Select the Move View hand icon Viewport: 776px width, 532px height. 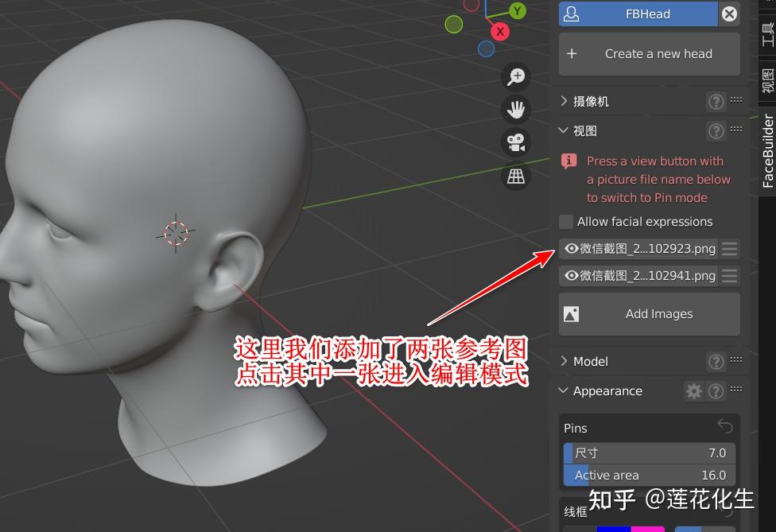click(516, 110)
